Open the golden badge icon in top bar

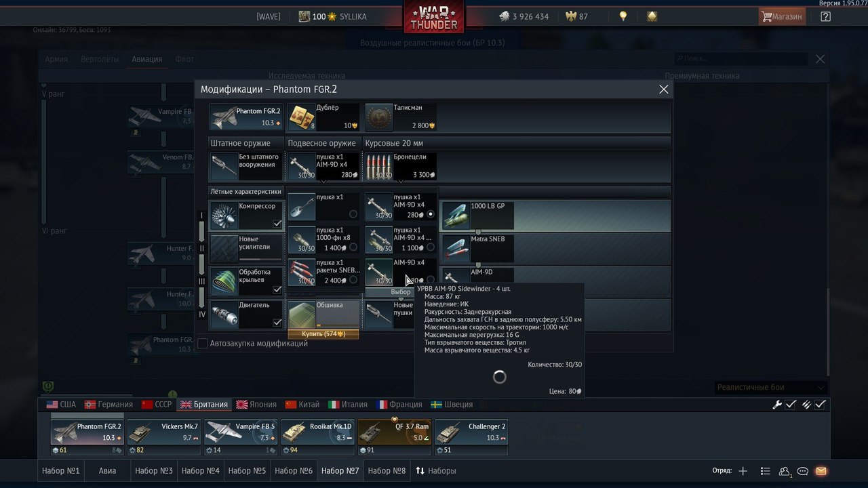(x=652, y=16)
